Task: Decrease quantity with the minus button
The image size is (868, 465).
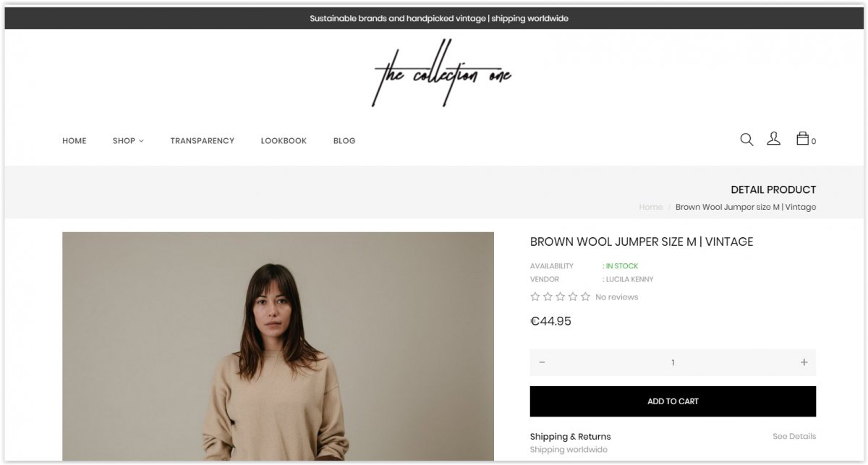Action: (x=542, y=362)
